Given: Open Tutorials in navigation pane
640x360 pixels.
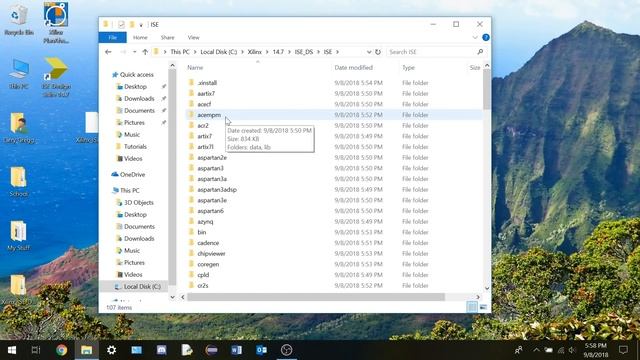Looking at the screenshot, I should [135, 146].
